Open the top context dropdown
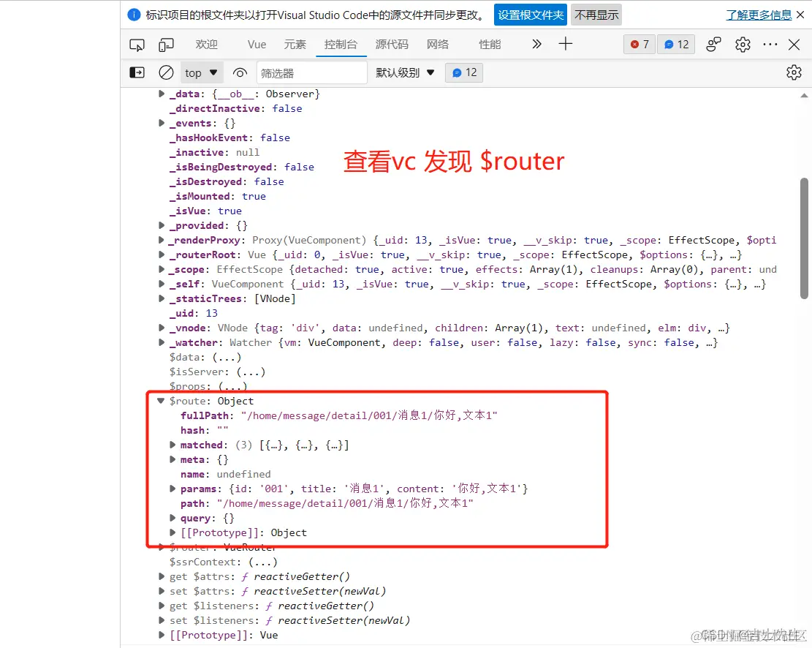The image size is (812, 648). point(202,73)
